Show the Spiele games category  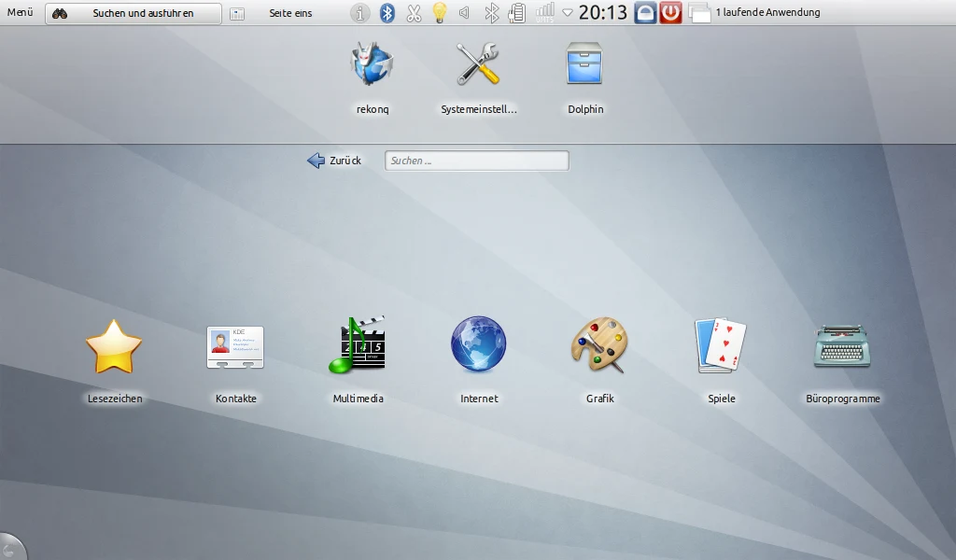[722, 345]
